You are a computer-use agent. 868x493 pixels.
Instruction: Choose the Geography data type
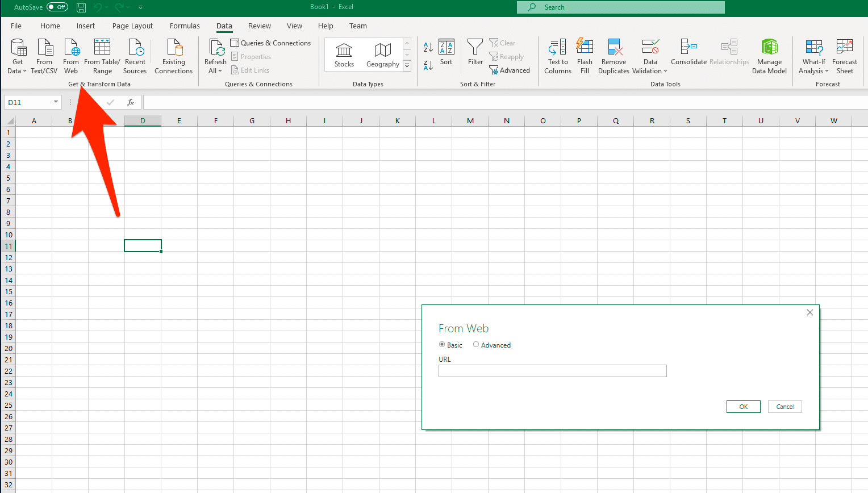[x=383, y=55]
